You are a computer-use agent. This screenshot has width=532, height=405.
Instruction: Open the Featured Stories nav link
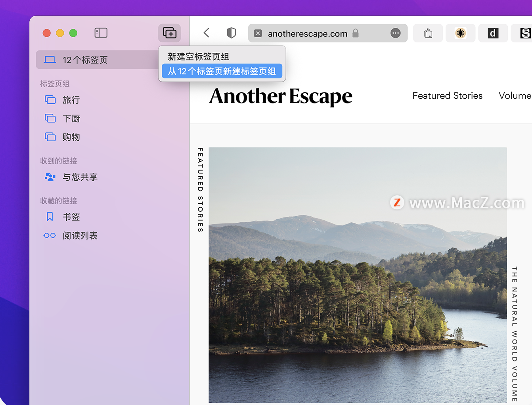[x=447, y=96]
